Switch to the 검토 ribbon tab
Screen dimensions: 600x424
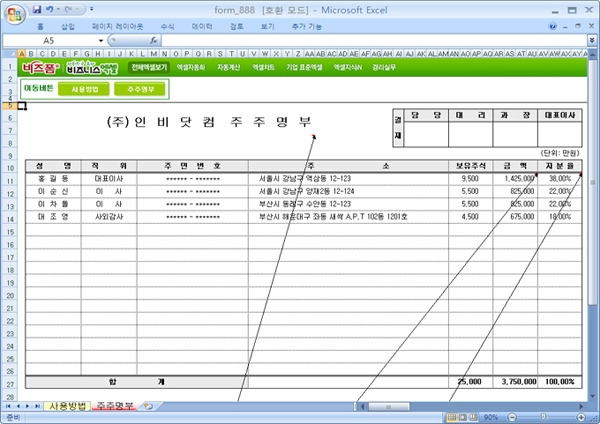pos(236,26)
